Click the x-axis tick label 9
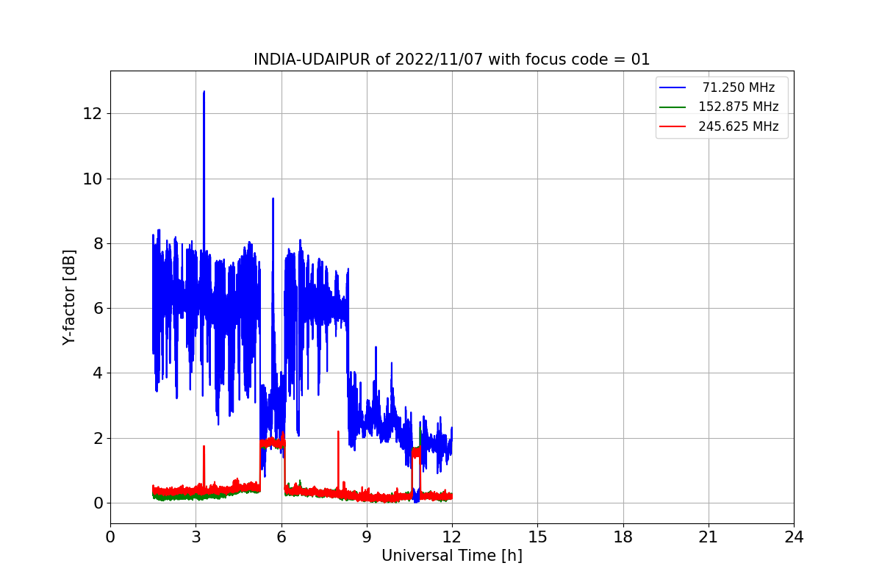Screen dimensions: 882x588 pos(367,537)
